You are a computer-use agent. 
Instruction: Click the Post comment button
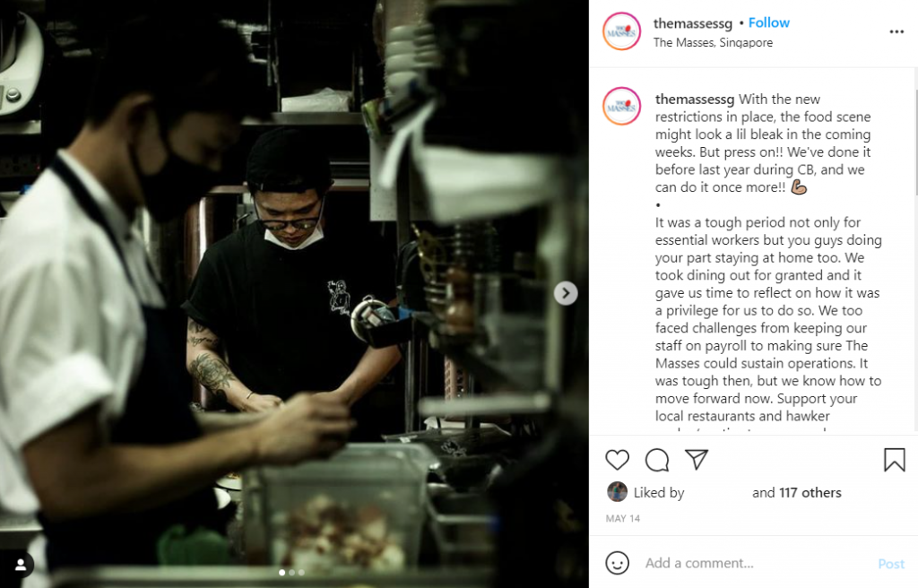[891, 564]
